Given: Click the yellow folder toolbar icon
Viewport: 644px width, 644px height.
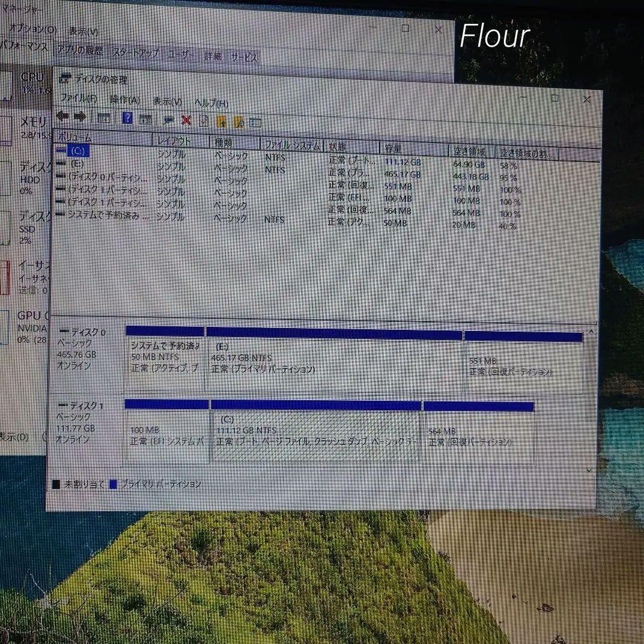Looking at the screenshot, I should [x=222, y=121].
